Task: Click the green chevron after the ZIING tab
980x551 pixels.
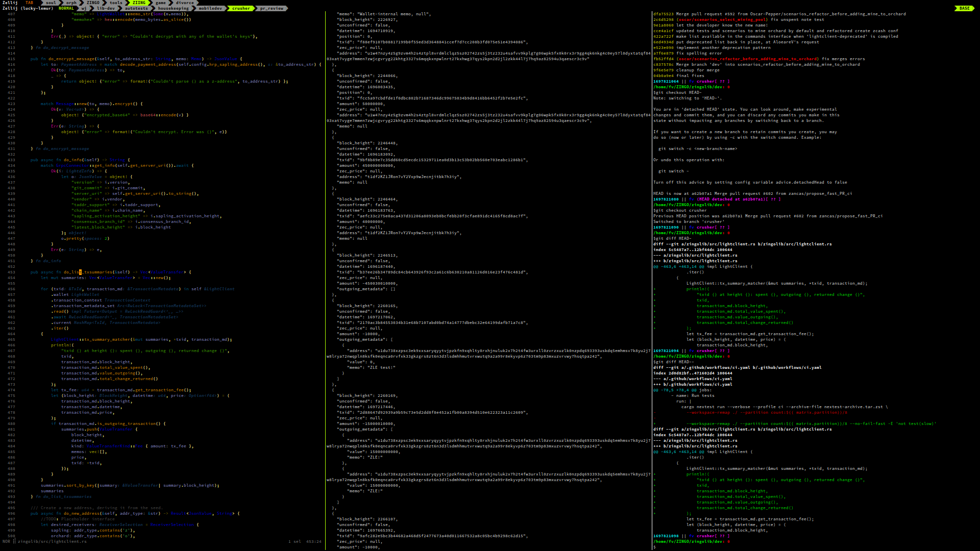Action: 149,2
